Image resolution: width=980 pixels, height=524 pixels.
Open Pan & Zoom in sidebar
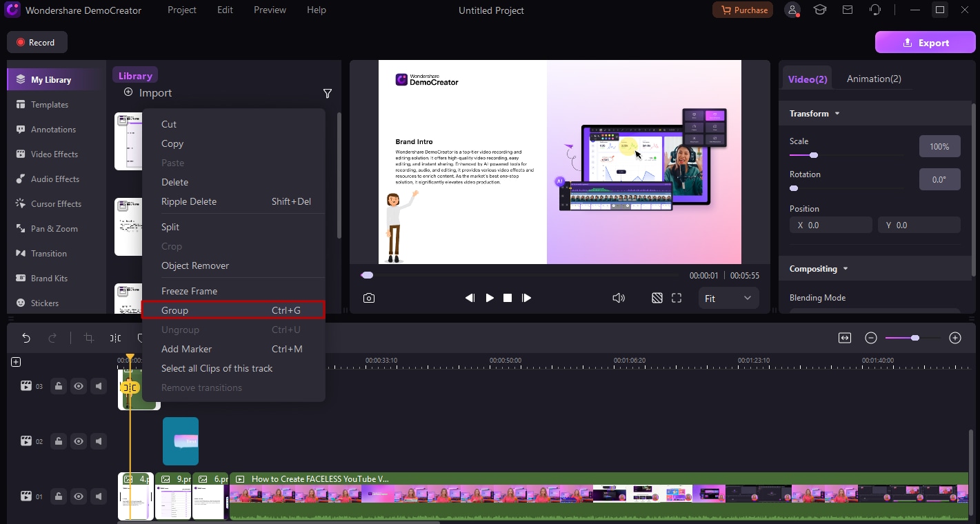[x=57, y=229]
